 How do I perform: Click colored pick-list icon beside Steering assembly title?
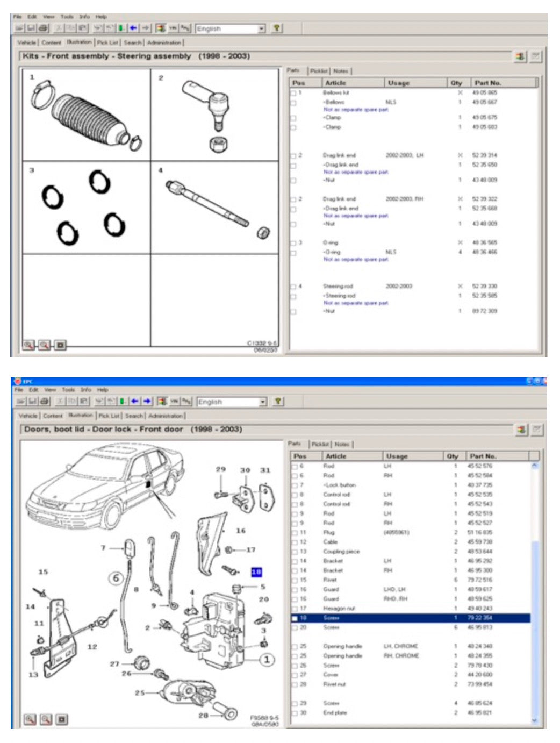pos(520,56)
